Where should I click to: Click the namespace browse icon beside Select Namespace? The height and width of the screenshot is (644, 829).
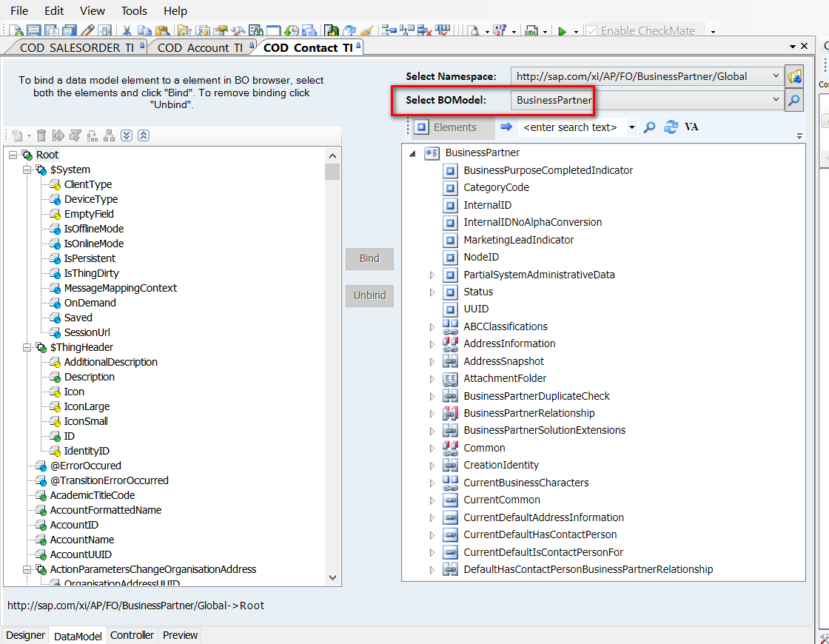coord(794,76)
